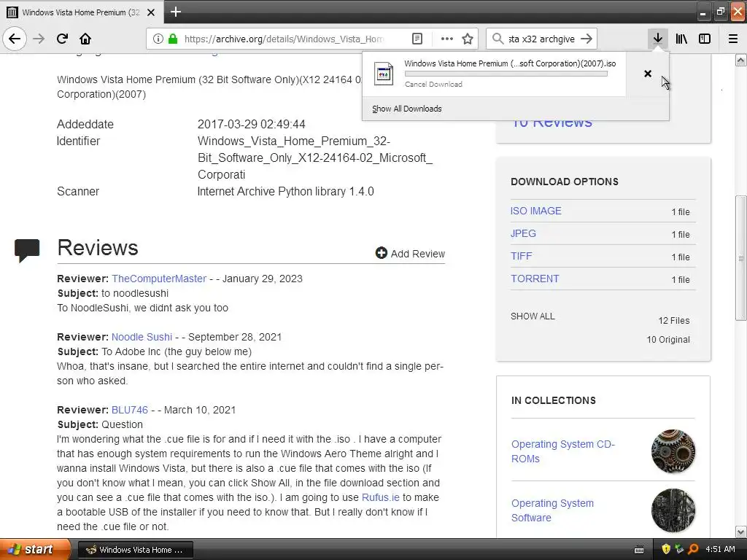Click the 10 Original count text
747x560 pixels.
[668, 340]
